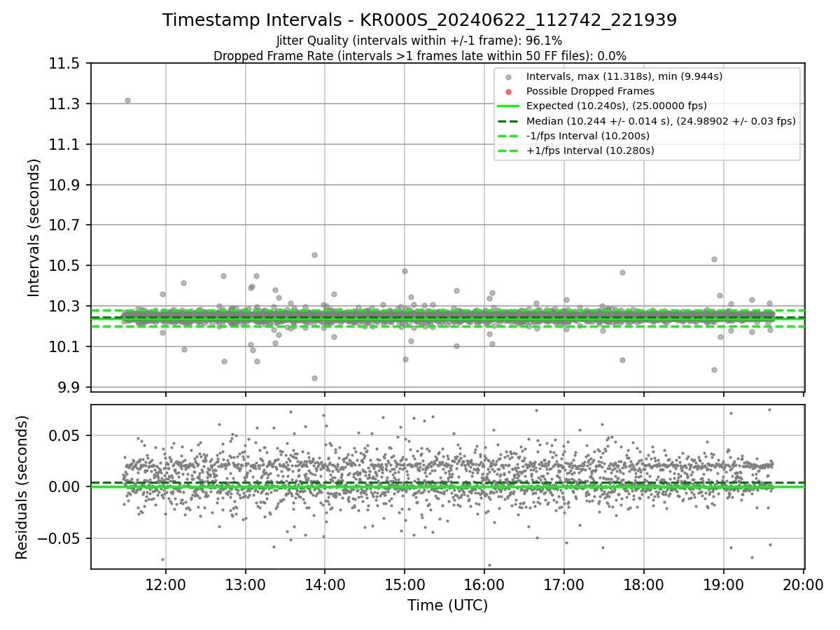Click the "Expected (10.240s), (25.00000 fps)" legend entry
Screen dimensions: 840x630
point(617,106)
